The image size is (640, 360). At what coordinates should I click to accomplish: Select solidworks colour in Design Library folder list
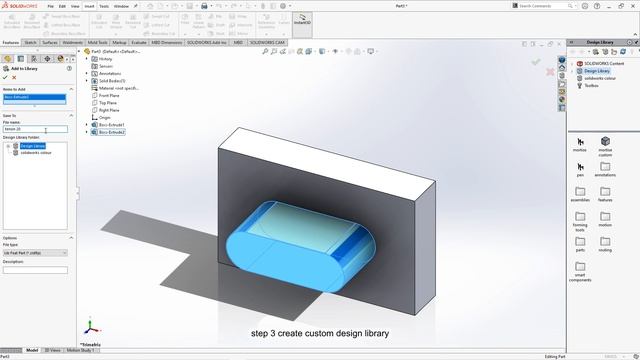[36, 153]
